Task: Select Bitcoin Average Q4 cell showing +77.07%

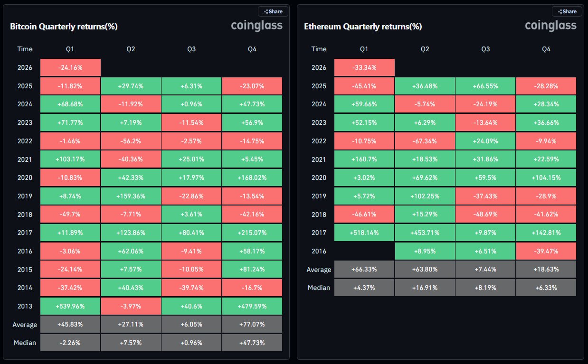Action: tap(252, 325)
